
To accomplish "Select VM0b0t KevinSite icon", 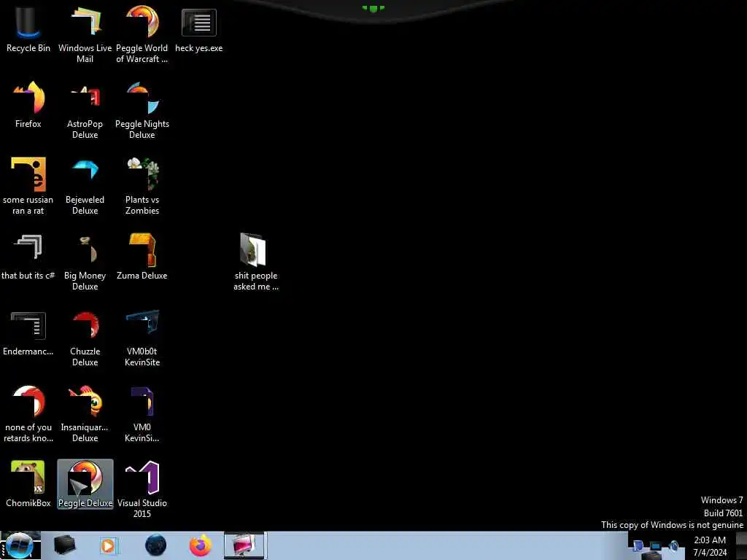I will [x=142, y=337].
